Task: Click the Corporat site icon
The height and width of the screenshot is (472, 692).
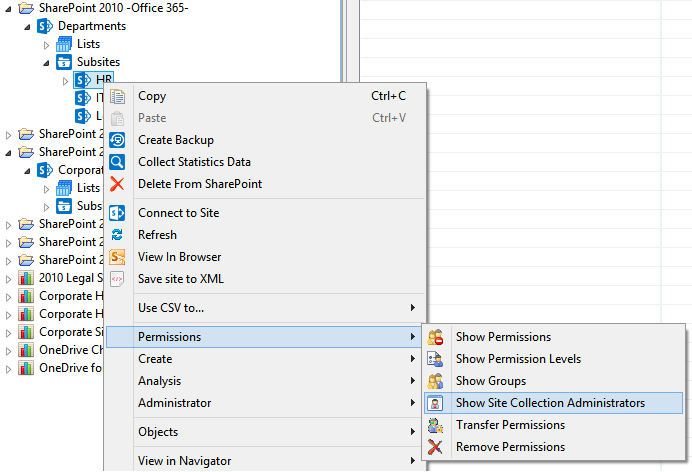Action: [x=45, y=170]
